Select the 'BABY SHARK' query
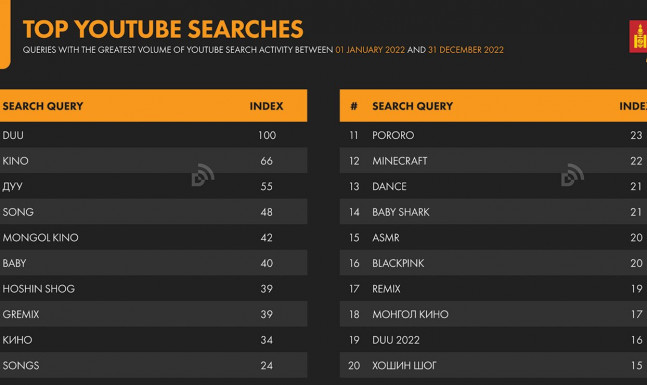 [x=401, y=212]
